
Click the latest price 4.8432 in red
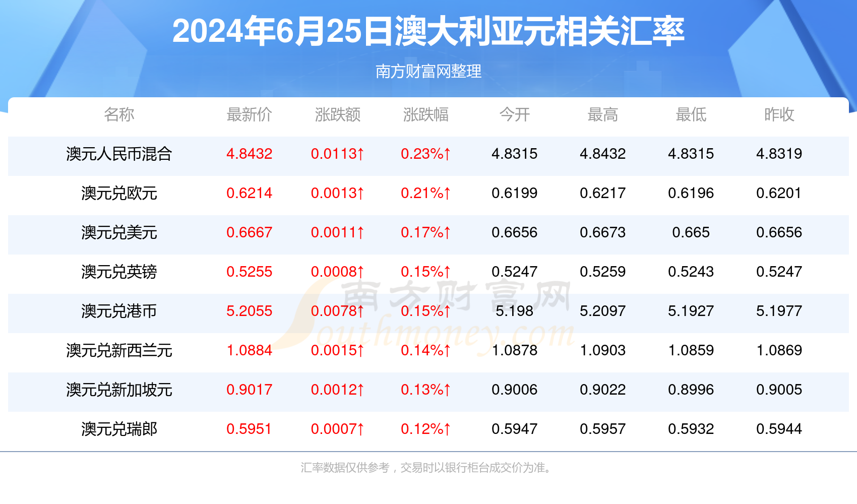[x=249, y=154]
